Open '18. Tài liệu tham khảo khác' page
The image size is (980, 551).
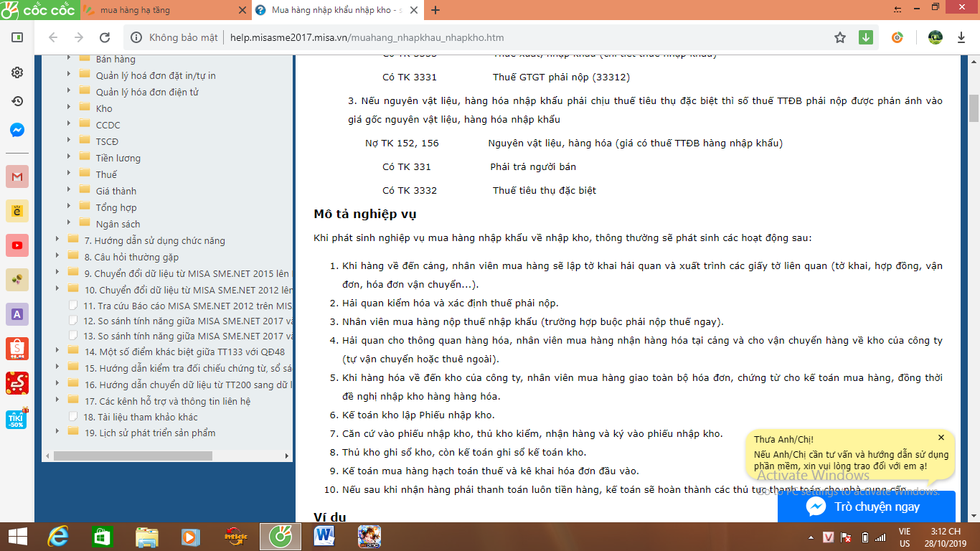141,417
